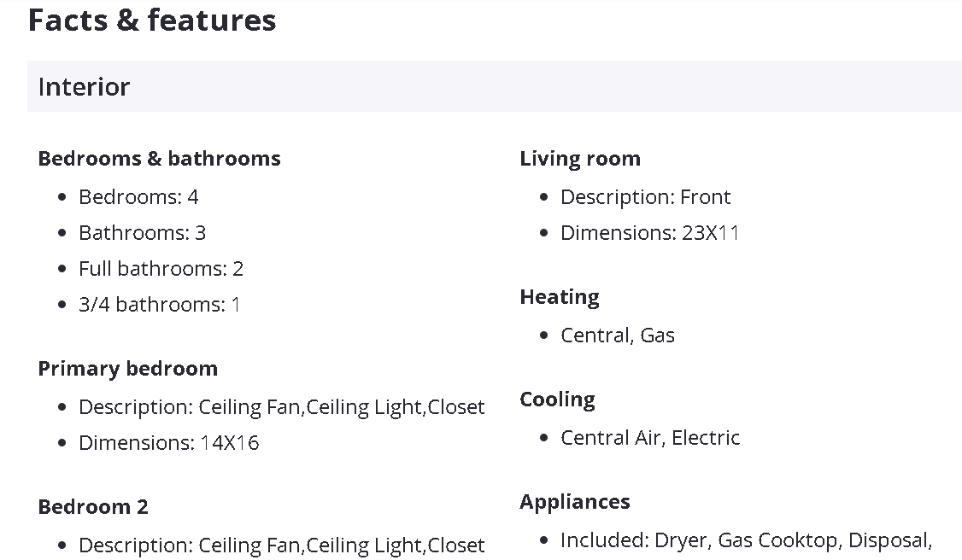This screenshot has height=560, width=962.
Task: Click the "Primary bedroom" subheading
Action: coord(127,369)
